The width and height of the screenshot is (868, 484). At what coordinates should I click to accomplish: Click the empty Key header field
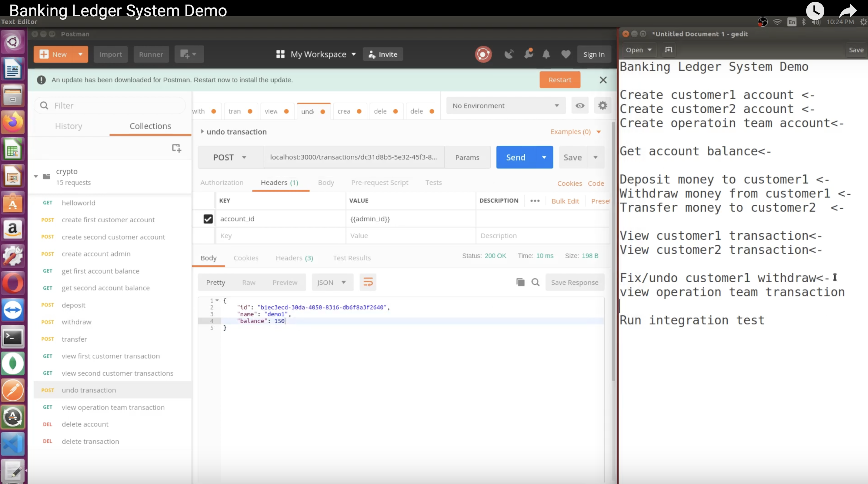coord(280,236)
